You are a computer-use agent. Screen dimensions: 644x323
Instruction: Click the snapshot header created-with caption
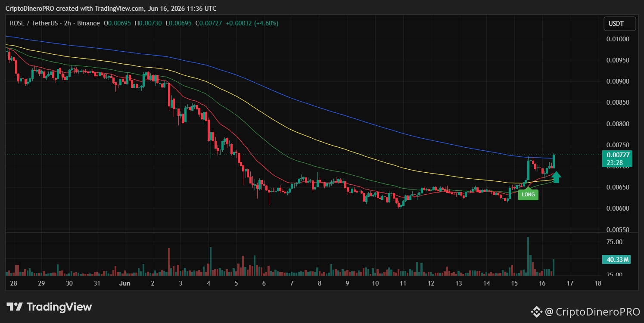[x=111, y=9]
